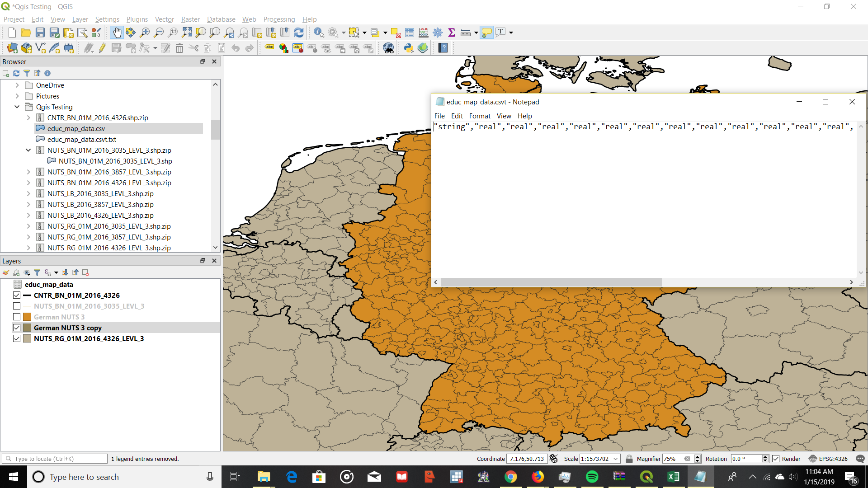This screenshot has height=488, width=868.
Task: Open the attribute table
Action: tap(410, 33)
